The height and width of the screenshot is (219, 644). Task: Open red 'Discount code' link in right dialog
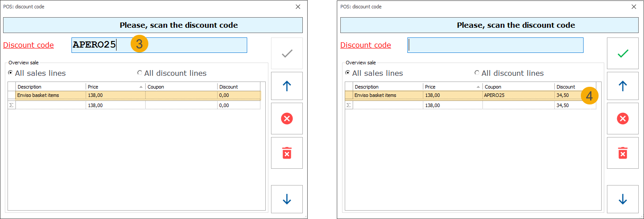(365, 45)
